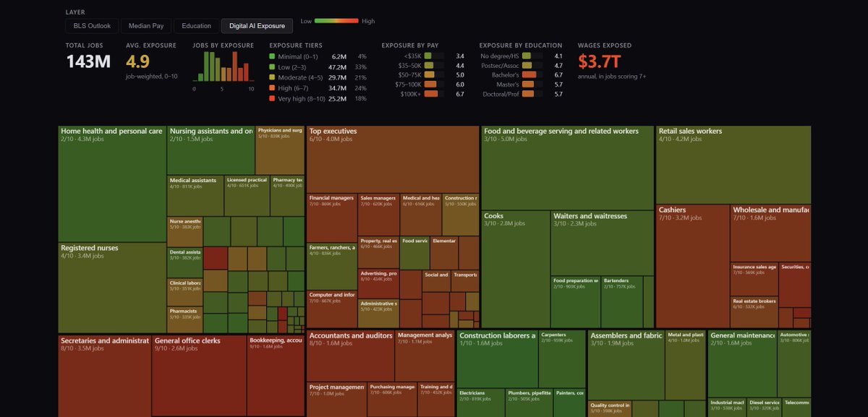
Task: Select the Purchasing managers tile
Action: (391, 400)
